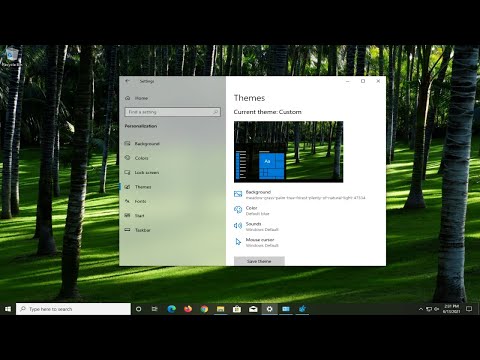Screen dimensions: 480x360
Task: Click the 'Current theme: Custom' text
Action: tap(267, 112)
